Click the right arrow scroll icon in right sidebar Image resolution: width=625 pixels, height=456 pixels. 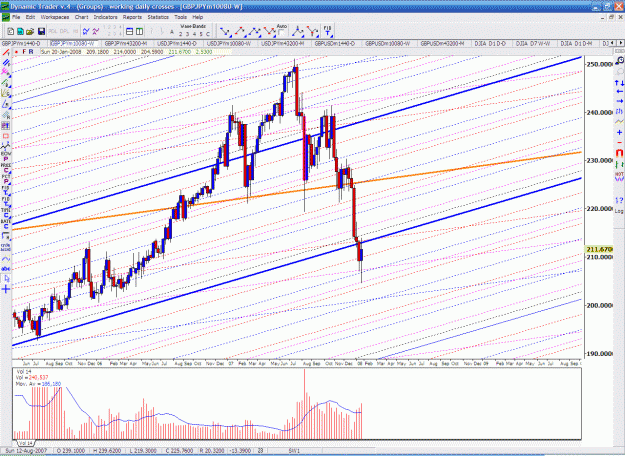[x=619, y=101]
